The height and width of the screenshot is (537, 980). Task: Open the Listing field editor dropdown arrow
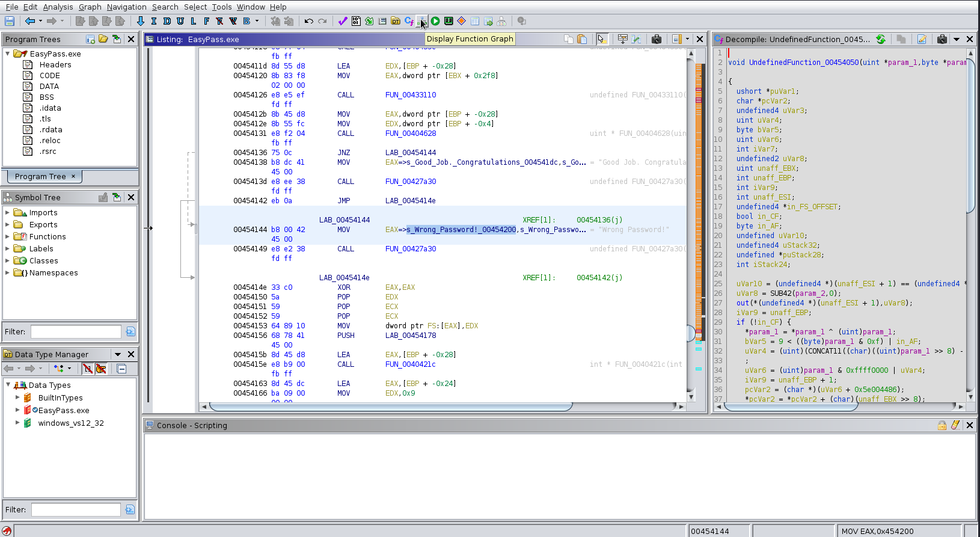(x=687, y=39)
